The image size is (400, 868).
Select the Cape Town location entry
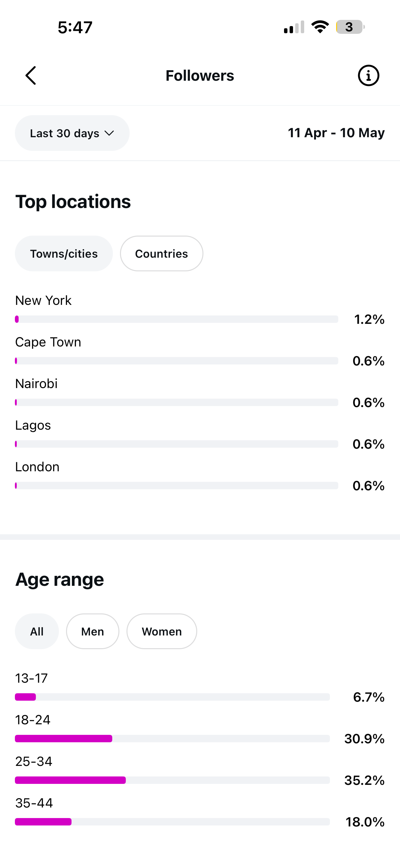tap(200, 351)
